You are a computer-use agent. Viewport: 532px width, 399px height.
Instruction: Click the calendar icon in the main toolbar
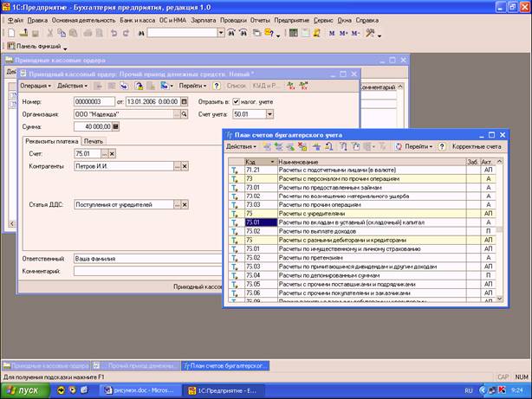[x=308, y=33]
